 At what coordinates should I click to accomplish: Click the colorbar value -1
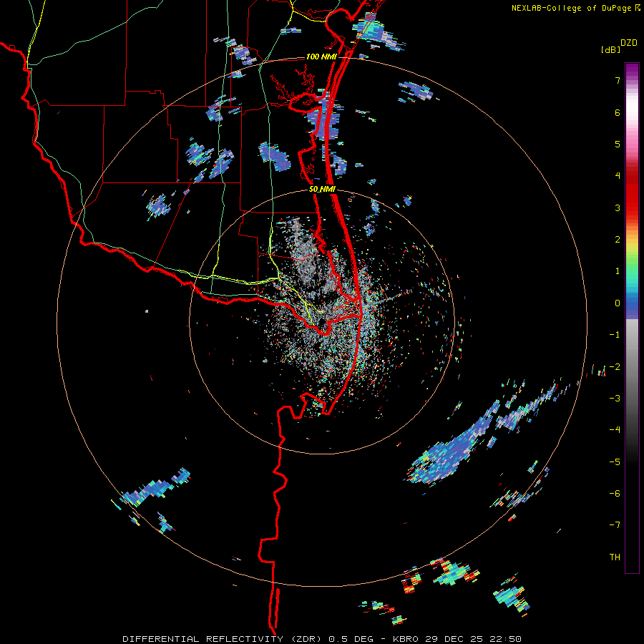click(615, 335)
